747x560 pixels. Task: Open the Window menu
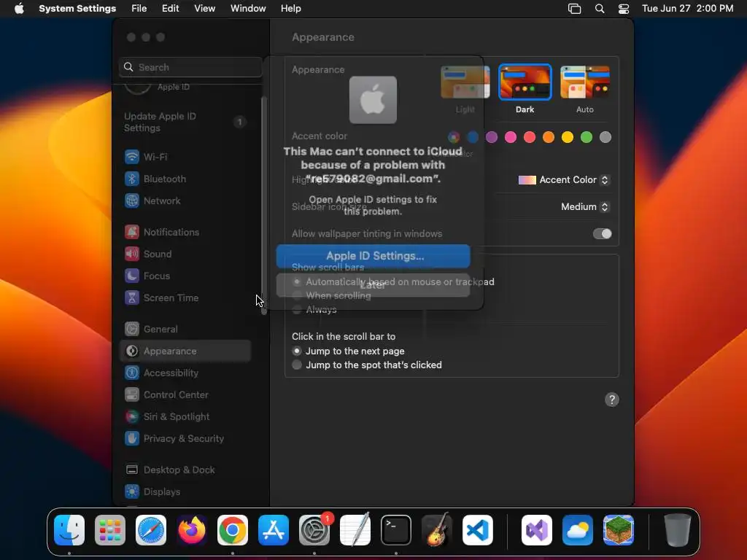248,9
